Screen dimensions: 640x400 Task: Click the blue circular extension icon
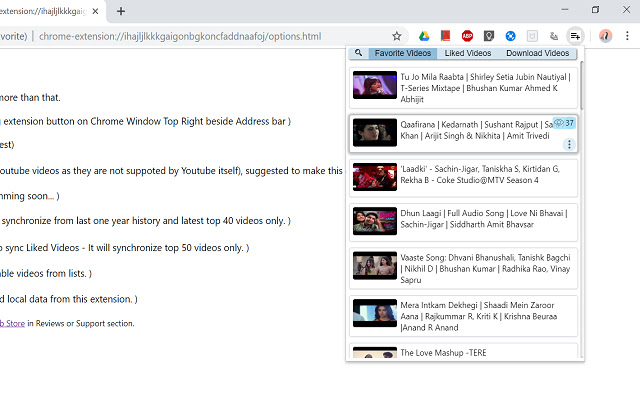[511, 36]
